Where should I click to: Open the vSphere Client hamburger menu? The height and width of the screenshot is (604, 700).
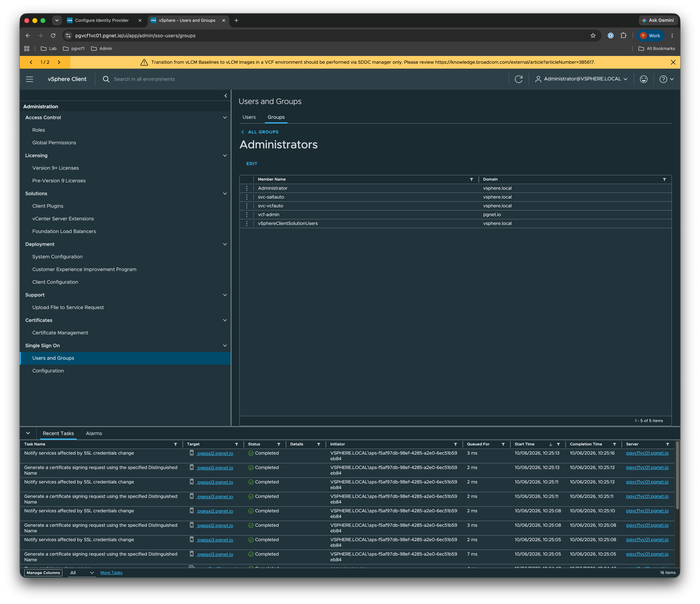pos(30,79)
